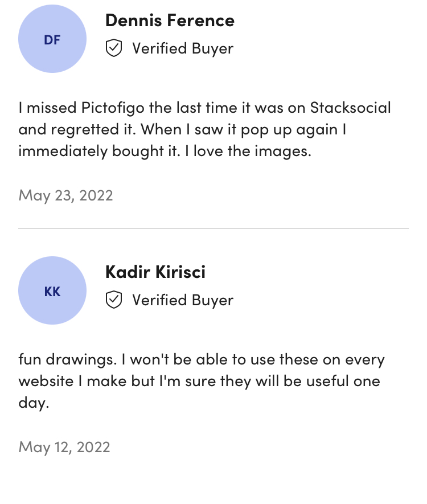The height and width of the screenshot is (504, 427).
Task: Click the May 23, 2022 review date
Action: click(66, 196)
